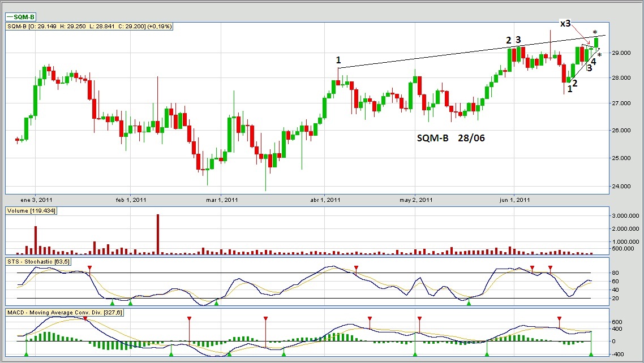Click the first red triangle in Stochastic panel
644x363 pixels.
pos(89,267)
